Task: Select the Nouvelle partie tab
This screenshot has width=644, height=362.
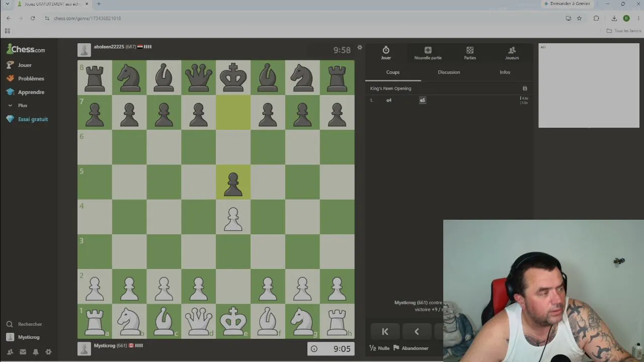Action: [x=428, y=53]
